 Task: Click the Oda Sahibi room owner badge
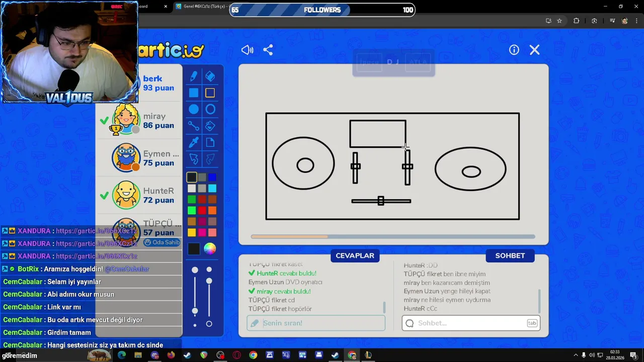[162, 242]
